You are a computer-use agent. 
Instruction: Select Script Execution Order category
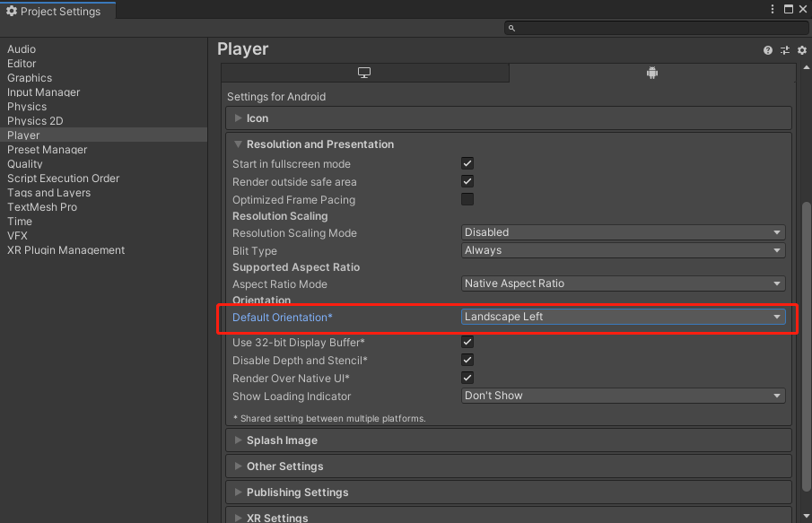(x=103, y=179)
